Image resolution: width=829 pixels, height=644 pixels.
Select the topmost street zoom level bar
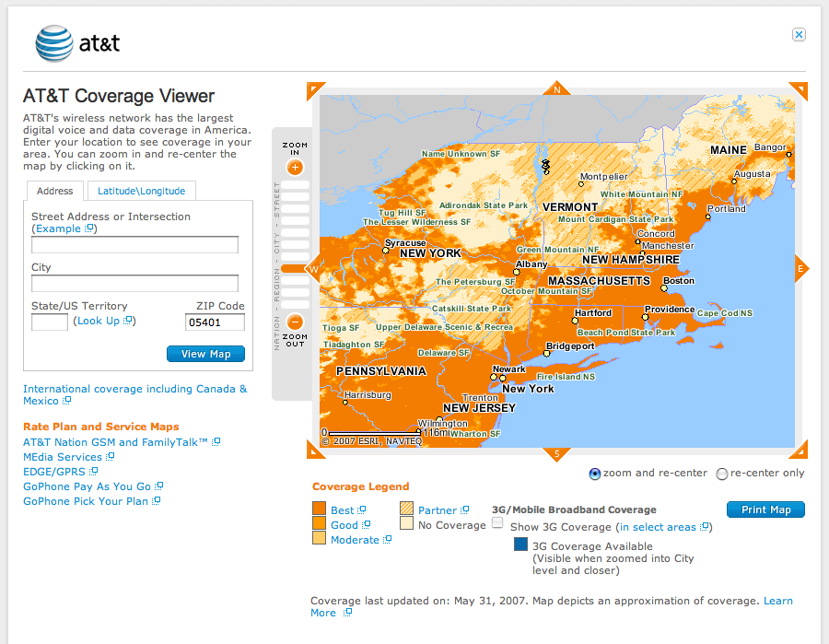click(295, 185)
